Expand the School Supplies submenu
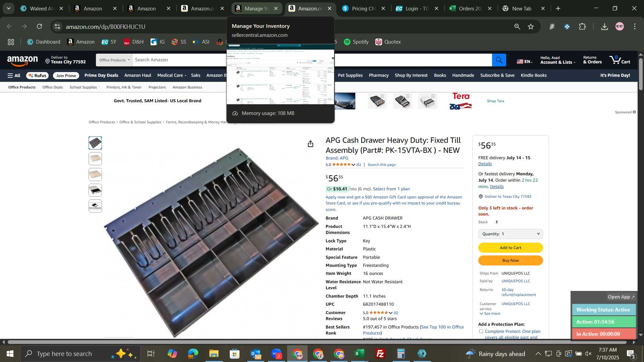Image resolution: width=644 pixels, height=362 pixels. pyautogui.click(x=85, y=87)
